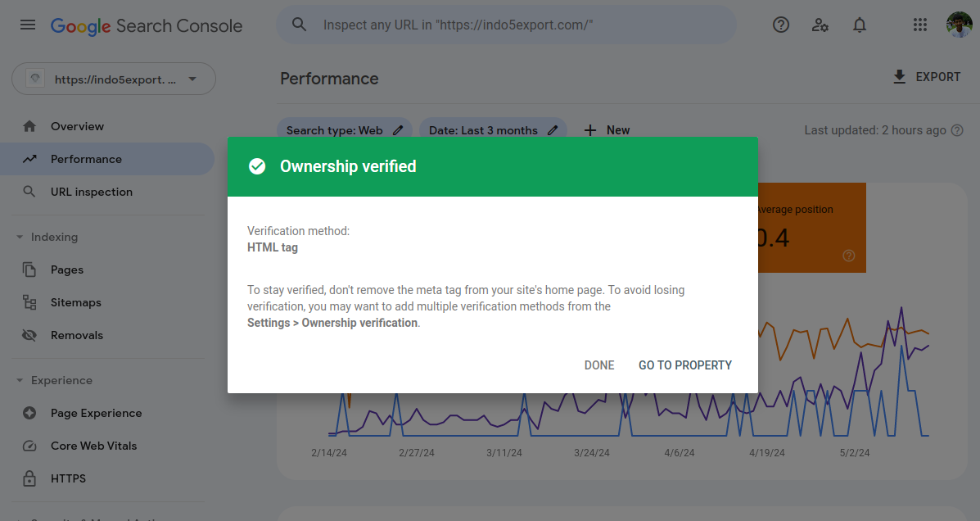Click New filter button label
980x521 pixels.
618,130
